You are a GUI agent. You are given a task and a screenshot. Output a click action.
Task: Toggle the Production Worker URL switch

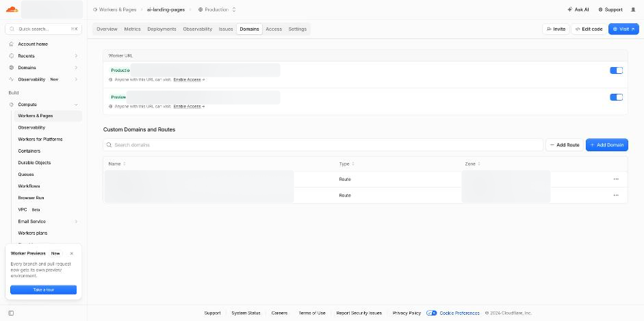[616, 70]
